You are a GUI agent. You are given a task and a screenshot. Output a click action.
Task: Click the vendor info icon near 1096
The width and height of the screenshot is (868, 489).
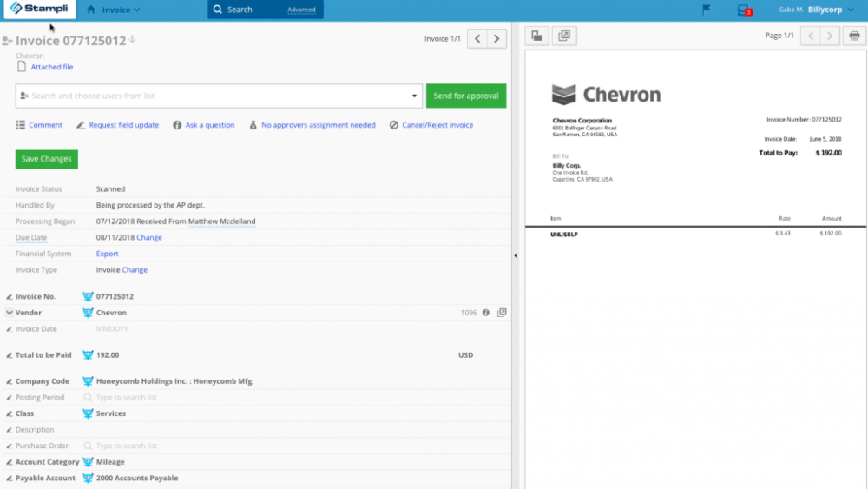click(x=486, y=313)
